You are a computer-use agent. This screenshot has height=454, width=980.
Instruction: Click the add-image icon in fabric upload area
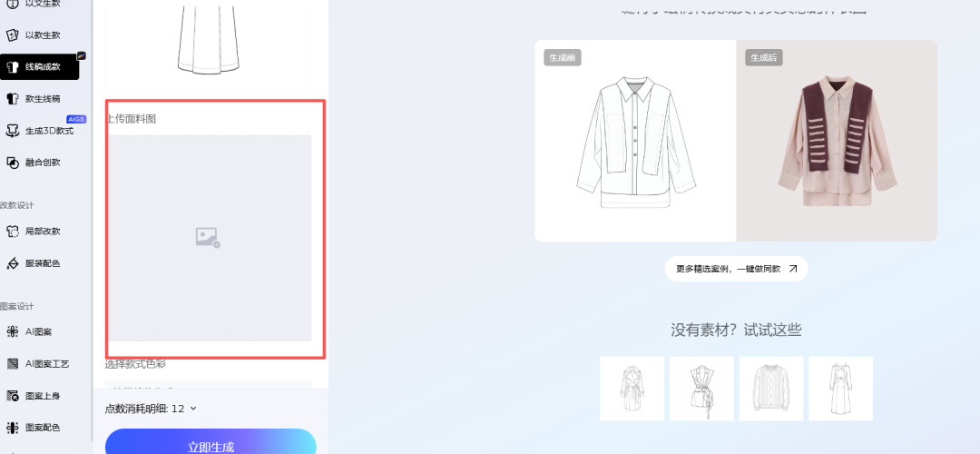pos(208,238)
